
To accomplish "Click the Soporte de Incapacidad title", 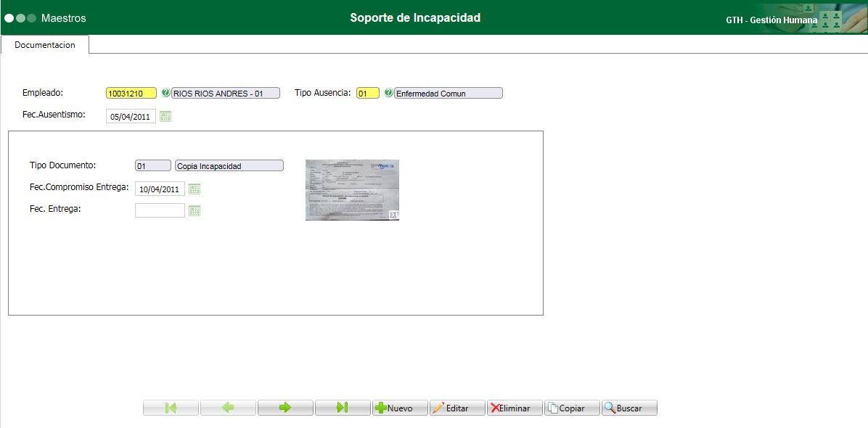I will click(x=415, y=17).
